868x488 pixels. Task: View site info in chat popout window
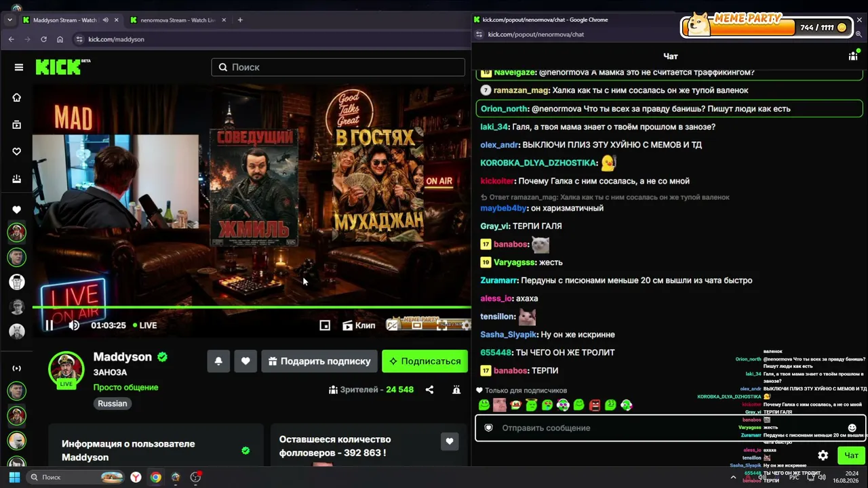click(x=478, y=34)
